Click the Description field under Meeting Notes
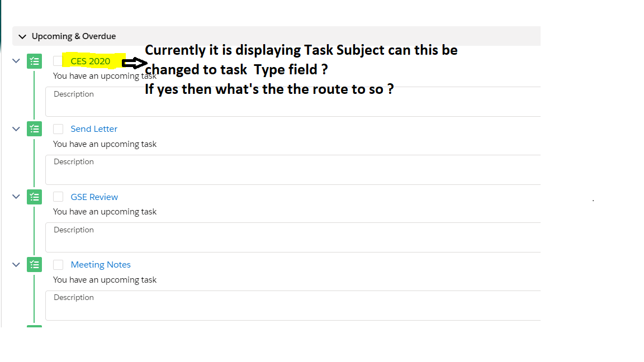Screen dimensions: 644x362 pyautogui.click(x=224, y=305)
